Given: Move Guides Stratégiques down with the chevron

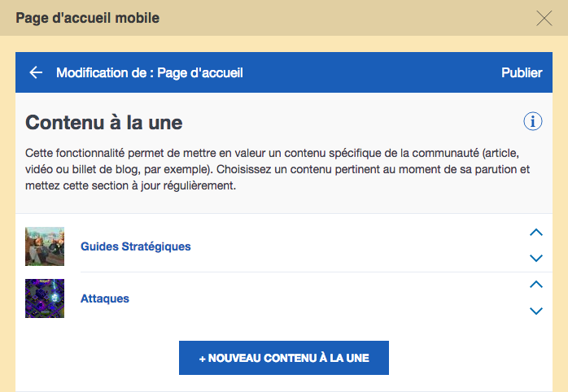Looking at the screenshot, I should click(536, 258).
